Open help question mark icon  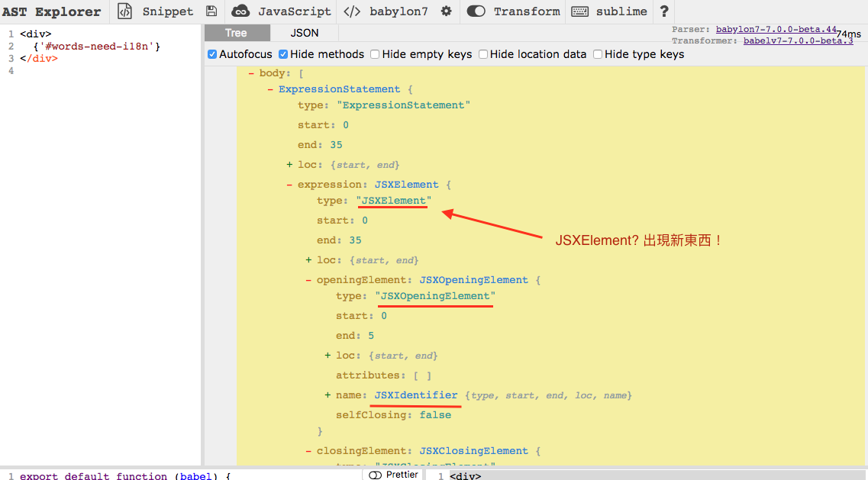coord(664,11)
